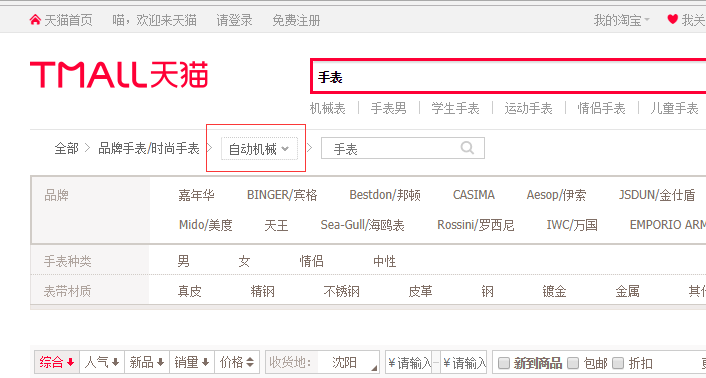
Task: Filter by brand 嘉年华
Action: [196, 195]
